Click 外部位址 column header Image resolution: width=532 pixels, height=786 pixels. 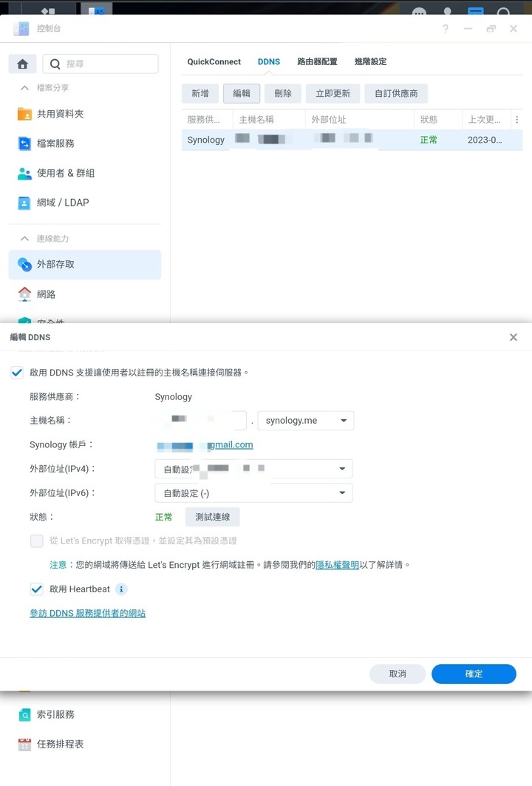point(360,119)
